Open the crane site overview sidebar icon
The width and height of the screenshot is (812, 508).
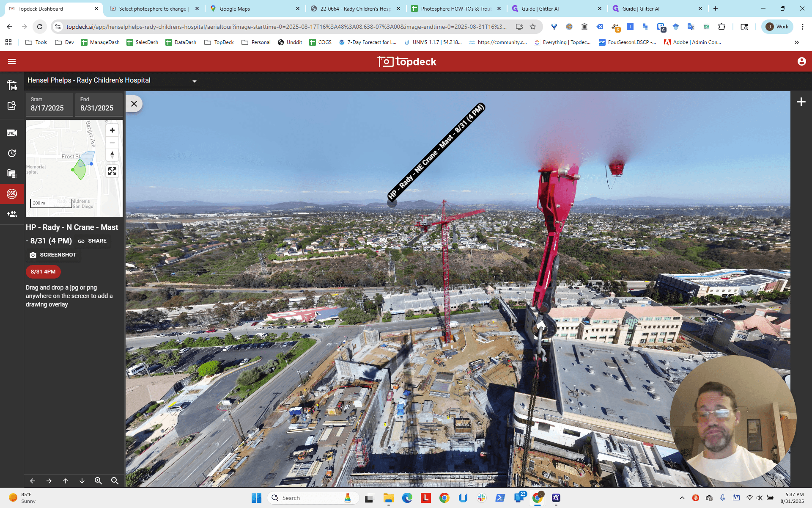tap(12, 85)
